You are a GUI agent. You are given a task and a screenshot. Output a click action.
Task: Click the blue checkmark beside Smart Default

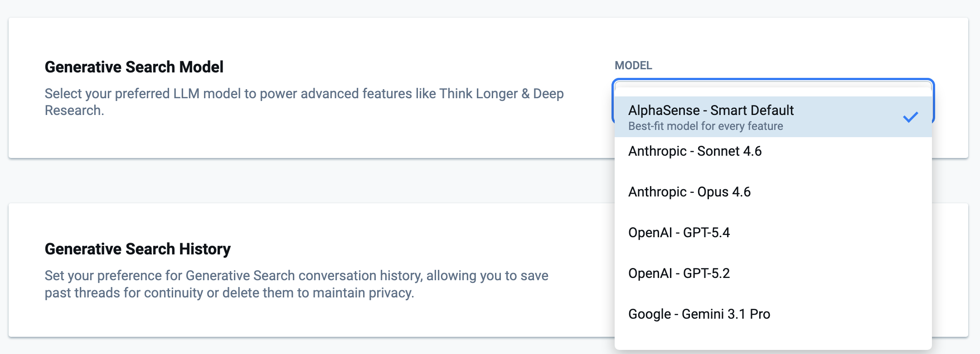[910, 117]
